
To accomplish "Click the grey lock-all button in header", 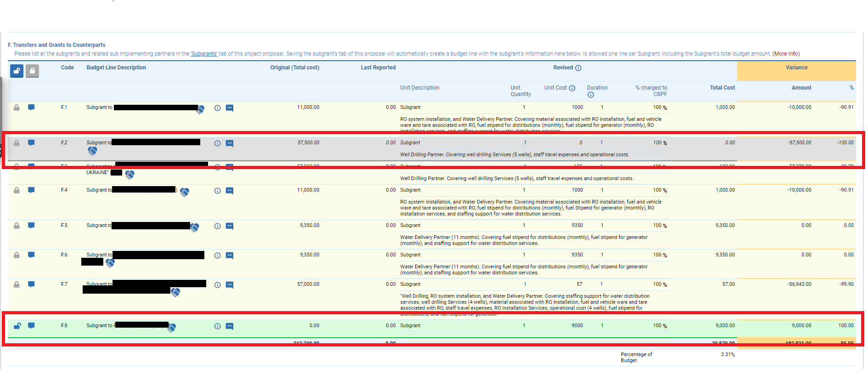I will point(32,71).
